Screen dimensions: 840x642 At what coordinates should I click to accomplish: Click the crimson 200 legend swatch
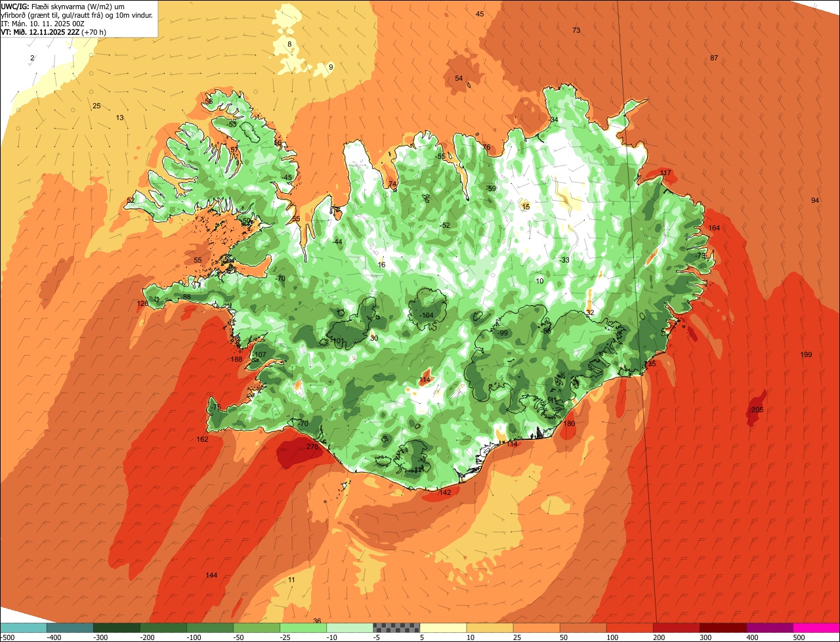tap(676, 628)
